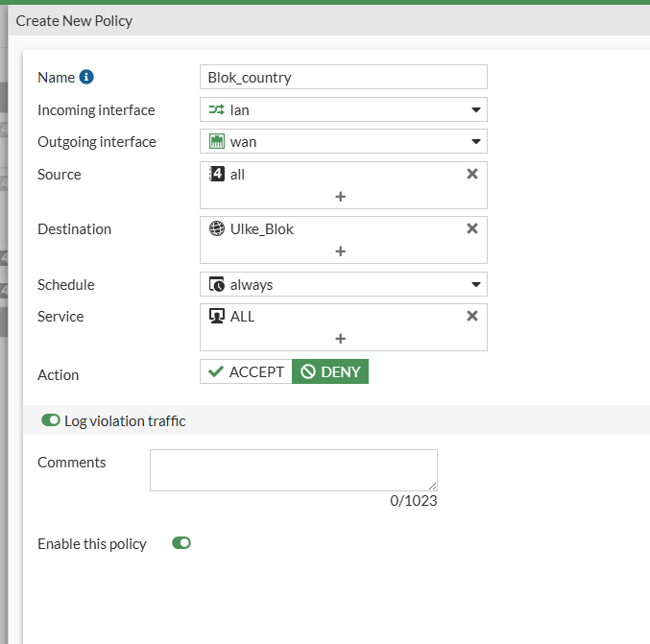Disable Log violation traffic toggle
Screen dimensions: 650x644
coord(51,420)
